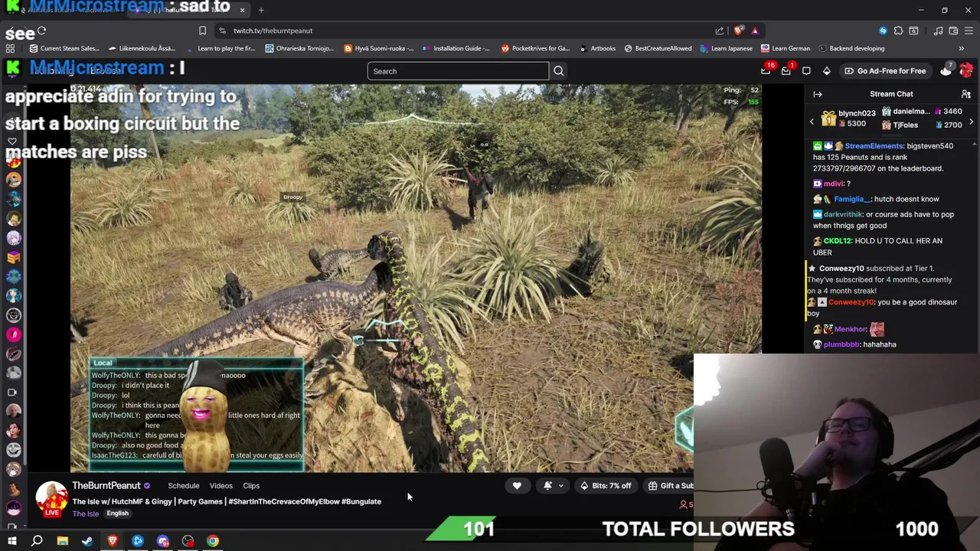Open the PocketKnives for Ga... bookmark
Image resolution: width=980 pixels, height=551 pixels.
coord(535,48)
